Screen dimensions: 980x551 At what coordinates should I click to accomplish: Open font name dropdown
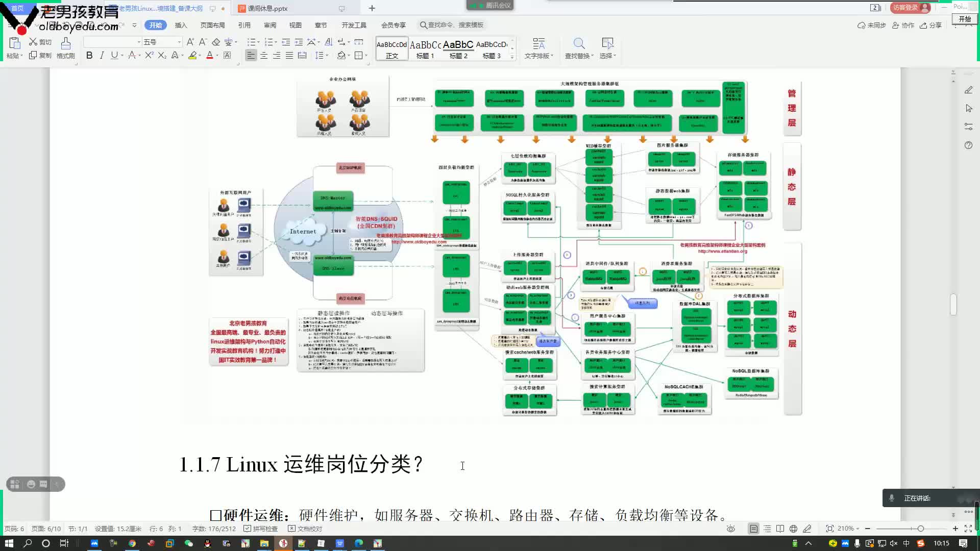click(x=139, y=42)
